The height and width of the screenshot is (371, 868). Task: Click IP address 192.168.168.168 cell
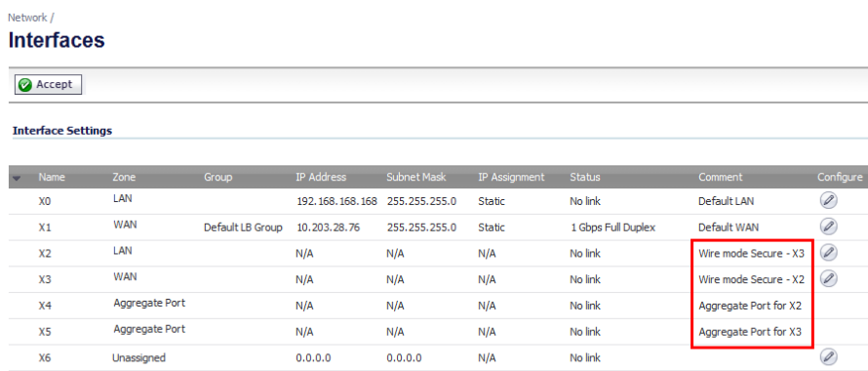pos(337,201)
